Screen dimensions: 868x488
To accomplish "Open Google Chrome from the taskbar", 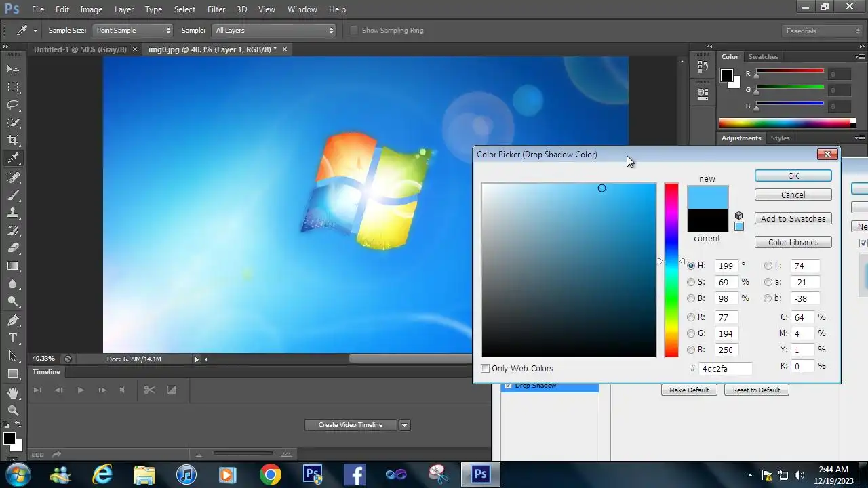I will coord(270,474).
